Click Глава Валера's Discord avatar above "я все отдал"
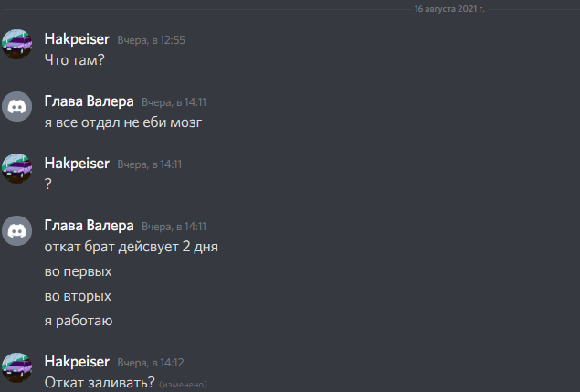This screenshot has height=392, width=580. [17, 106]
